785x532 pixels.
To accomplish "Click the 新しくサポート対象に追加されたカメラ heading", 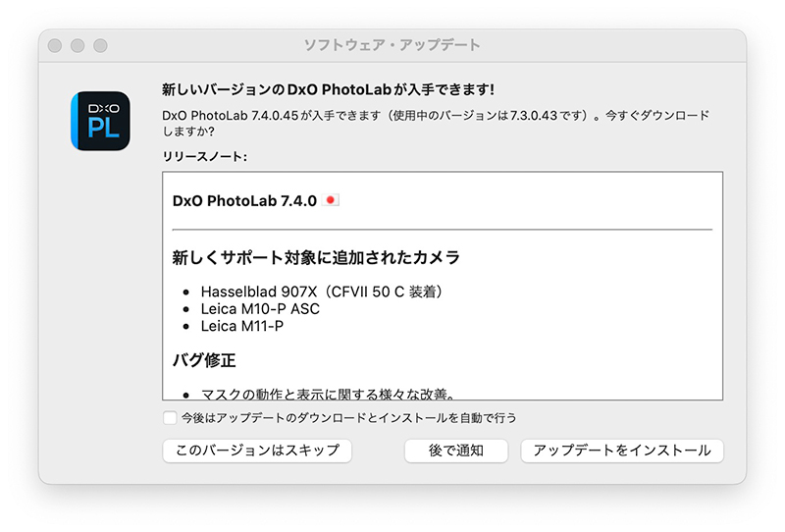I will [316, 257].
